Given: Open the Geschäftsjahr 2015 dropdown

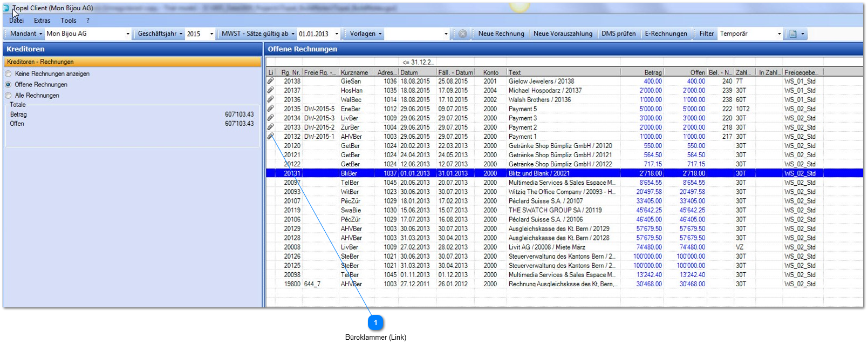Looking at the screenshot, I should pos(211,34).
